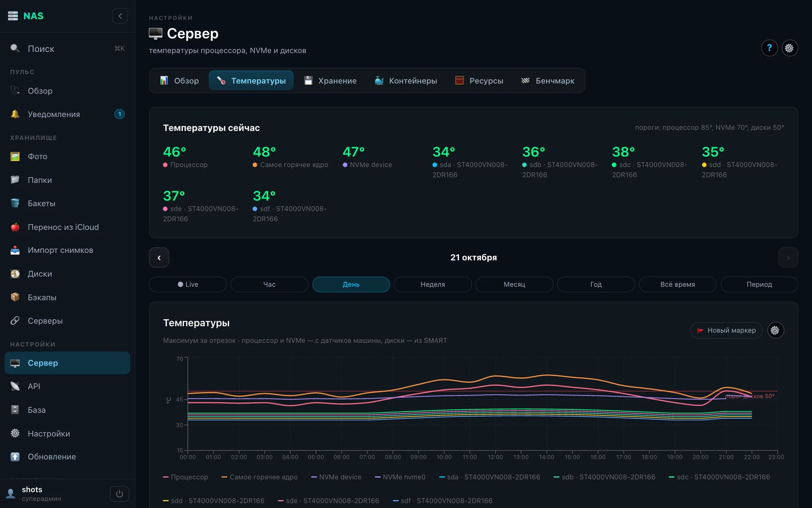Toggle sda ST4000VN008-2DR166 legend entry
The image size is (812, 508).
click(490, 477)
